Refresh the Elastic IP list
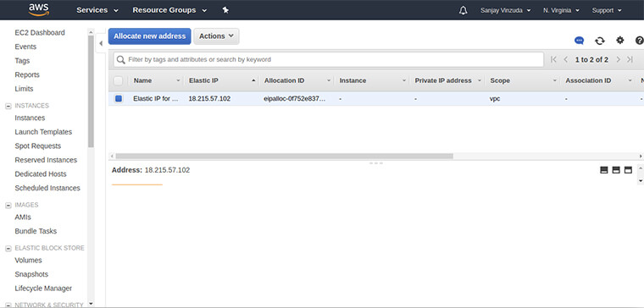Viewport: 644px width, 308px height. click(600, 41)
